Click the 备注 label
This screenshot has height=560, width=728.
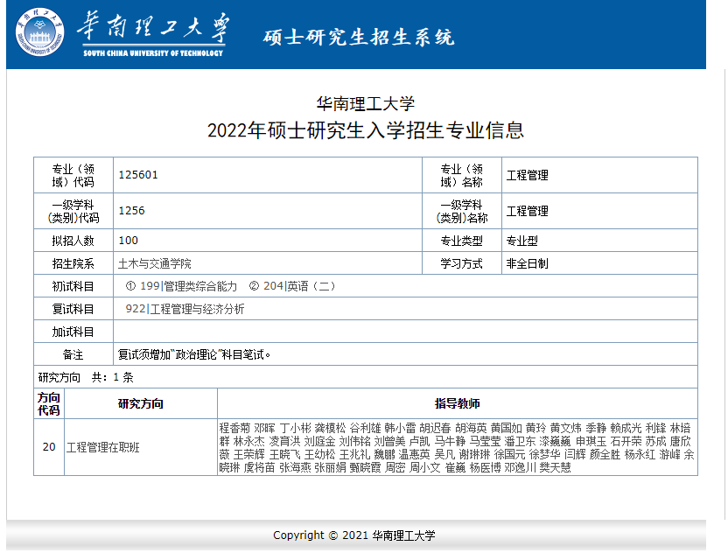(x=73, y=354)
